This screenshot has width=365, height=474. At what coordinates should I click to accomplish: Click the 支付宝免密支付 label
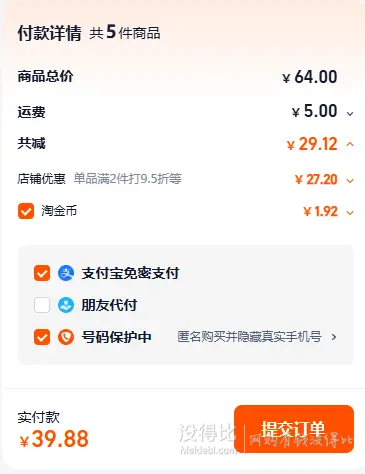click(130, 273)
